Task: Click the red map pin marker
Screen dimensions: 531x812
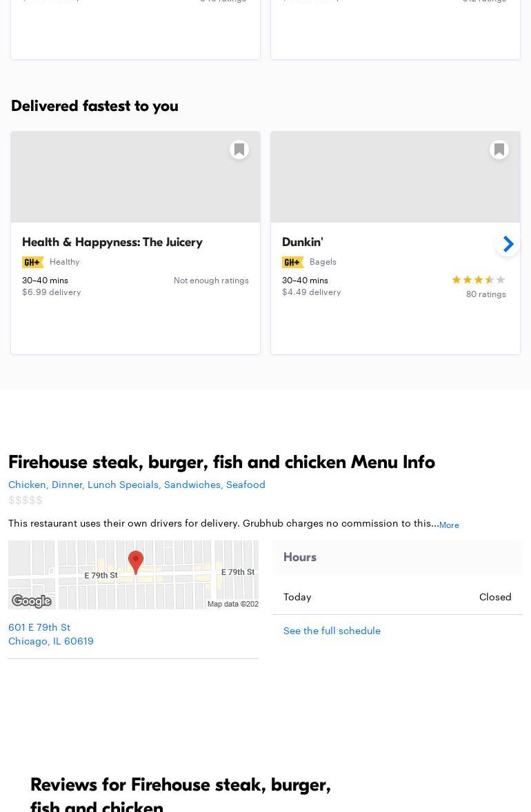Action: pos(136,561)
